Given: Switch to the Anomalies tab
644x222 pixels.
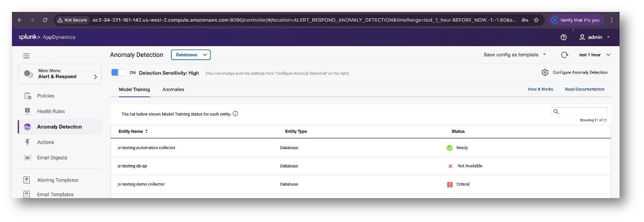Looking at the screenshot, I should 174,89.
